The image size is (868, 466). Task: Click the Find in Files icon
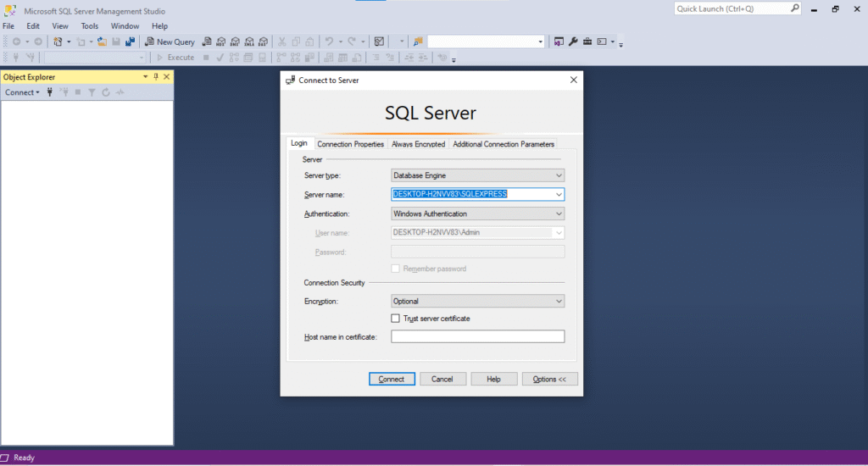tap(418, 42)
